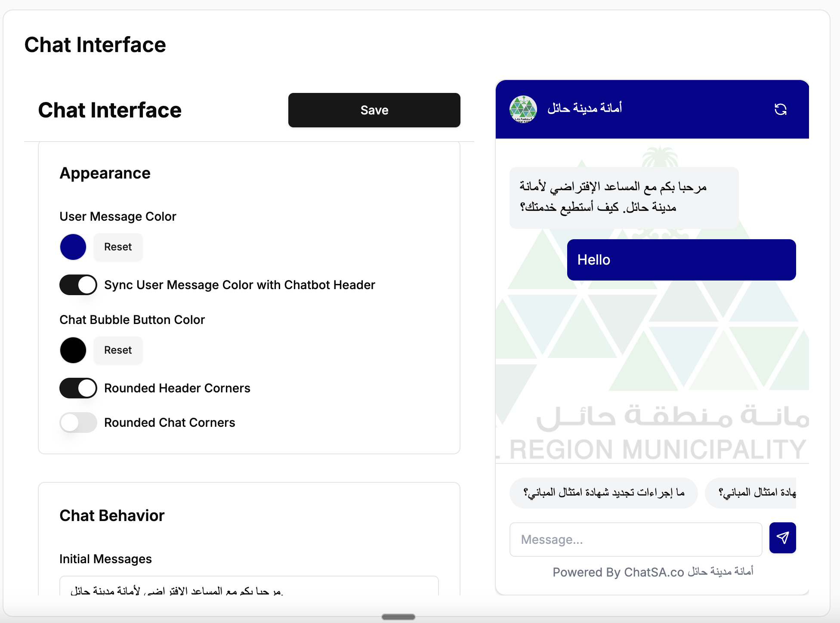Select the partially visible second suggested question chip

[751, 493]
